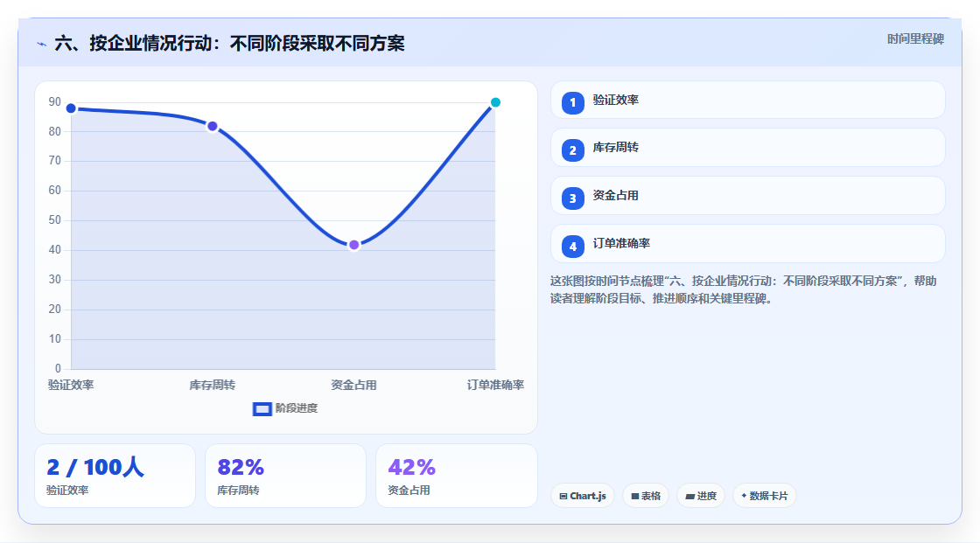Click the 进度 tag
980x543 pixels.
[701, 496]
